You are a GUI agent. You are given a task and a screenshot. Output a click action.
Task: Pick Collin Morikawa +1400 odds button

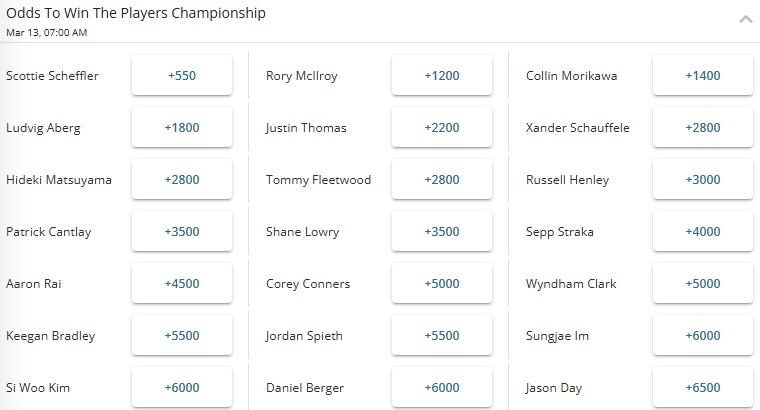click(702, 76)
